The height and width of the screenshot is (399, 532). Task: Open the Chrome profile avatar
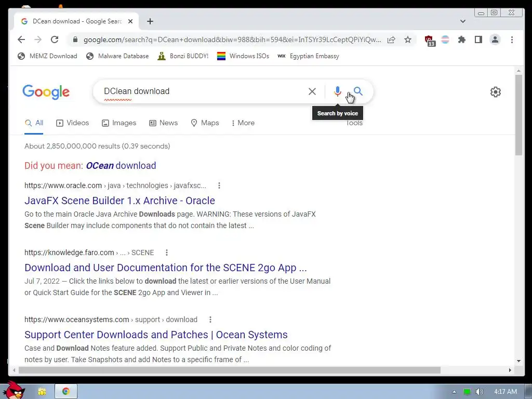pos(495,39)
